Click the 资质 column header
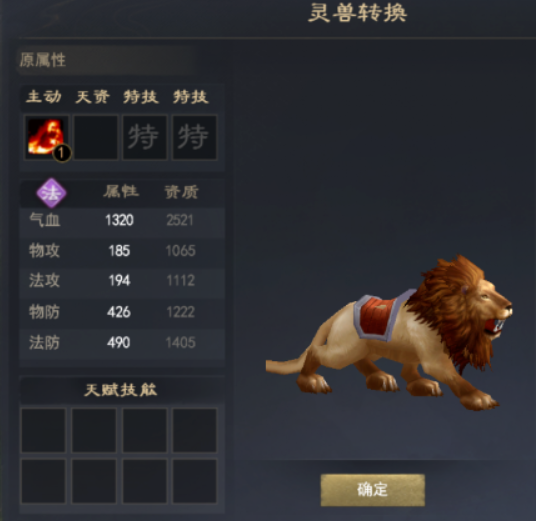Screen dimensions: 536x521 [181, 192]
